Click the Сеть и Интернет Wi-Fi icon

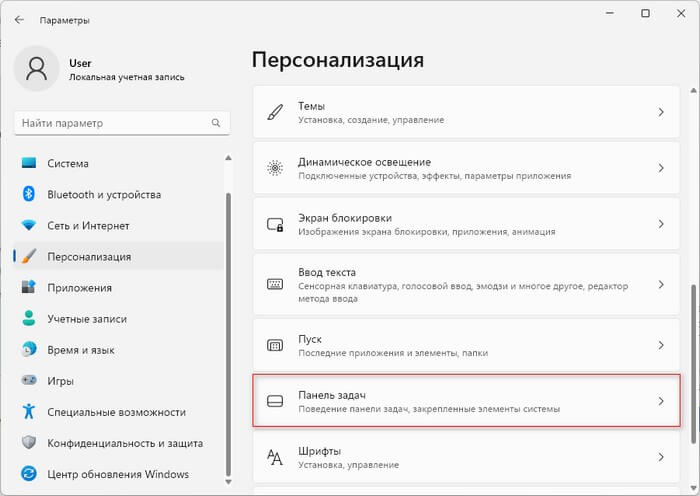29,225
